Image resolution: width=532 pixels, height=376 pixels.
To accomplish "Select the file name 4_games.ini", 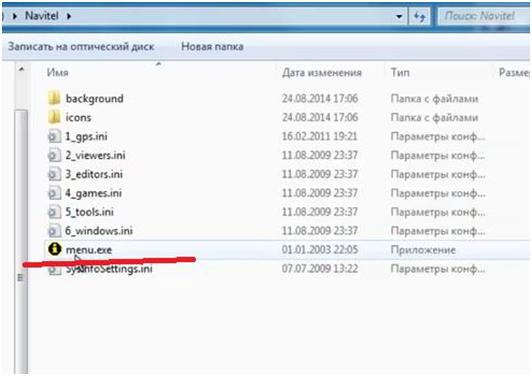I will (93, 193).
